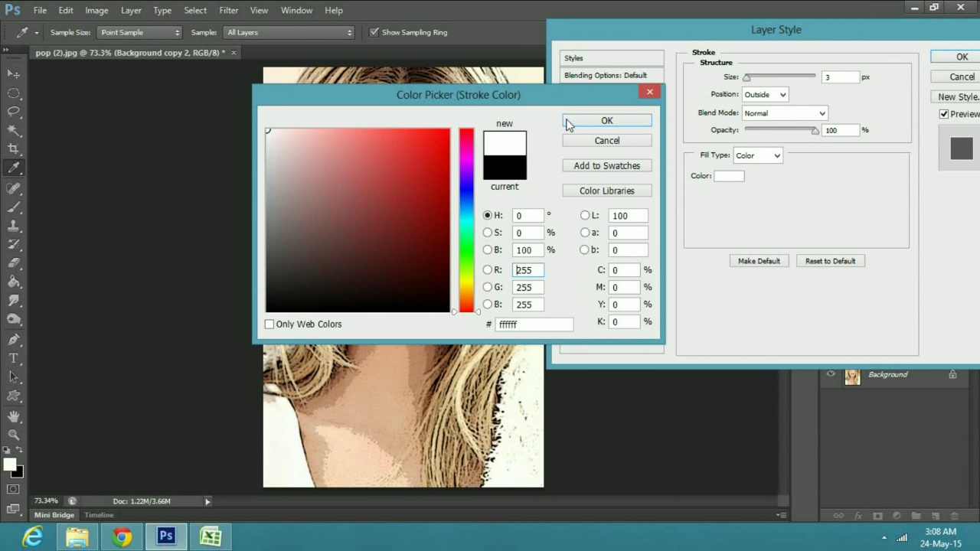The image size is (980, 551).
Task: Open Color Libraries
Action: click(x=607, y=191)
